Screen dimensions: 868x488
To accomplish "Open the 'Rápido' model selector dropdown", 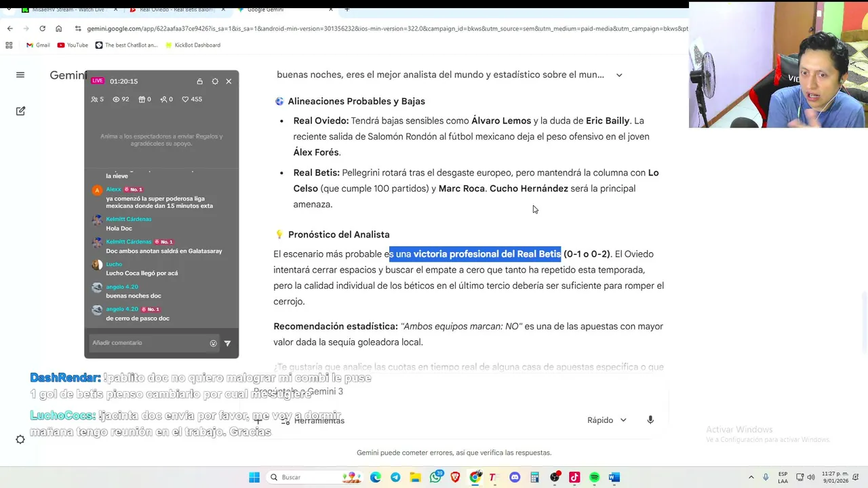I will [x=606, y=420].
